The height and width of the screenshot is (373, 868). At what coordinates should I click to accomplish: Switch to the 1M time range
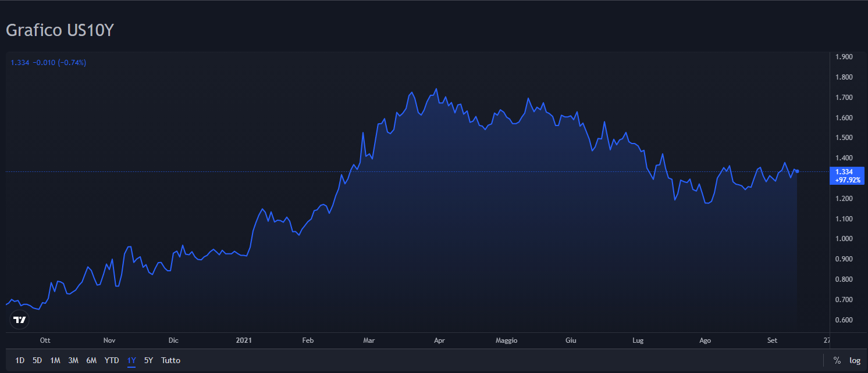(x=55, y=360)
